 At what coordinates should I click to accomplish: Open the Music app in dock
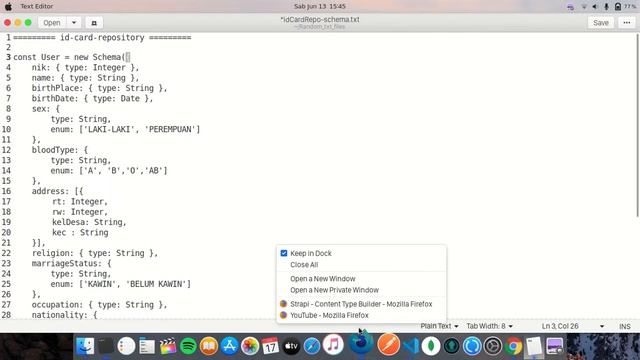coord(333,345)
